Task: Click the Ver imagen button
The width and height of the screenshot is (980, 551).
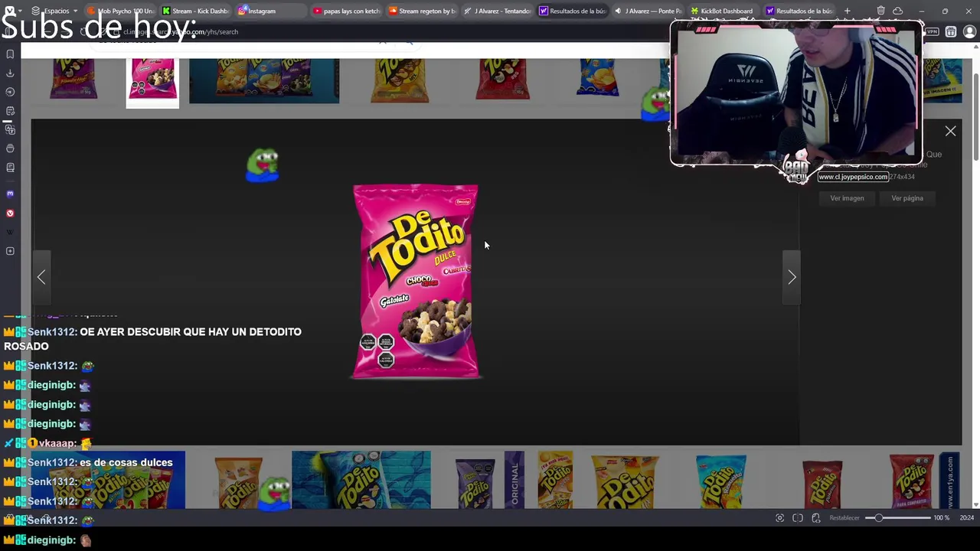Action: 847,198
